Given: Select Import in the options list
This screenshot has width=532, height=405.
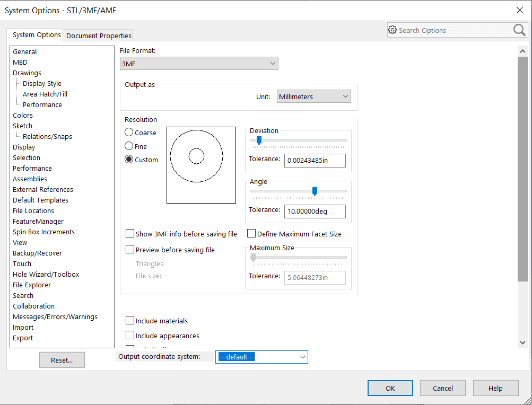Looking at the screenshot, I should click(23, 327).
